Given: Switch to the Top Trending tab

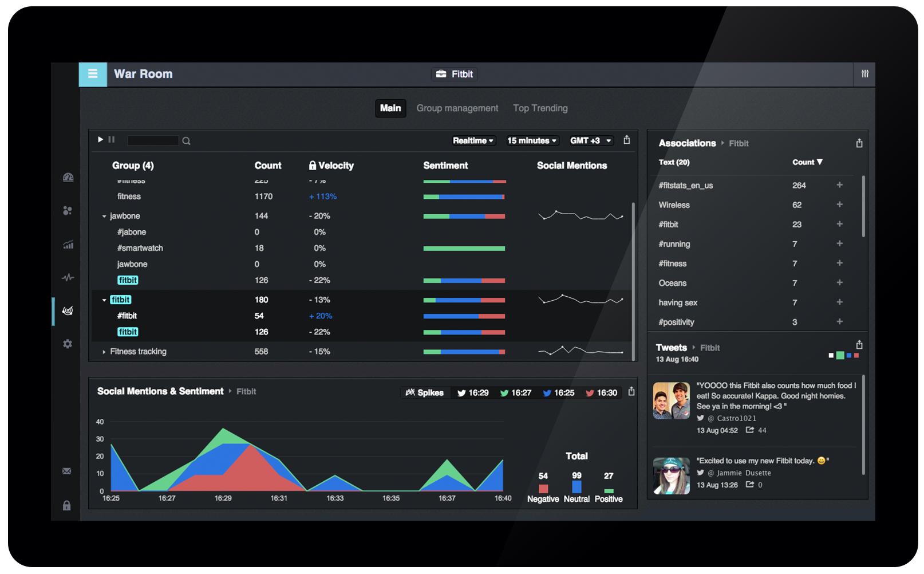Looking at the screenshot, I should coord(540,108).
